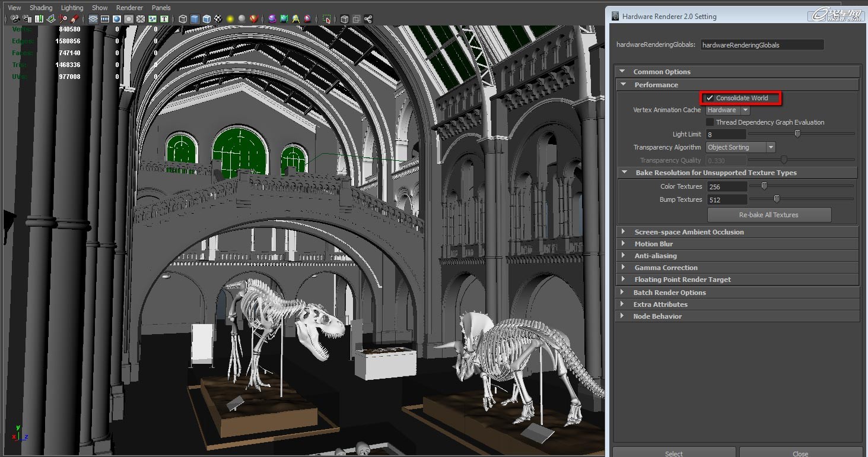This screenshot has width=868, height=457.
Task: Expand the Screen-space Ambient Occlusion section
Action: (688, 232)
